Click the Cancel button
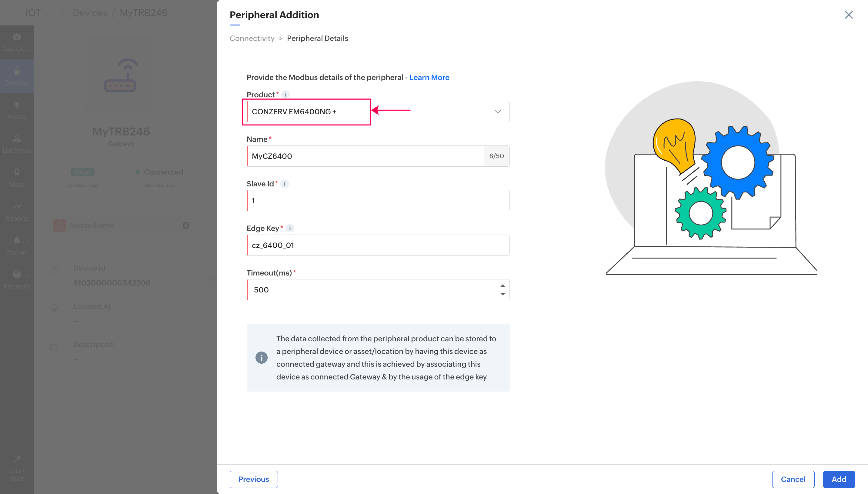Viewport: 868px width, 494px height. 793,479
